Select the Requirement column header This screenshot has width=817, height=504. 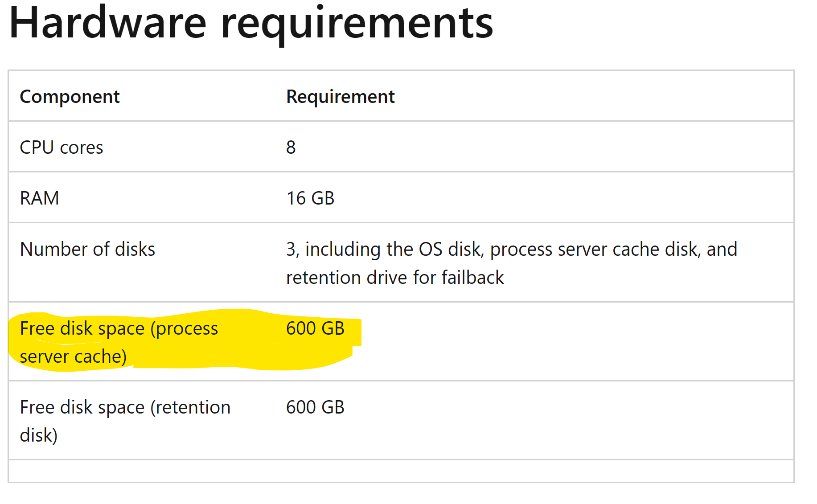point(340,97)
